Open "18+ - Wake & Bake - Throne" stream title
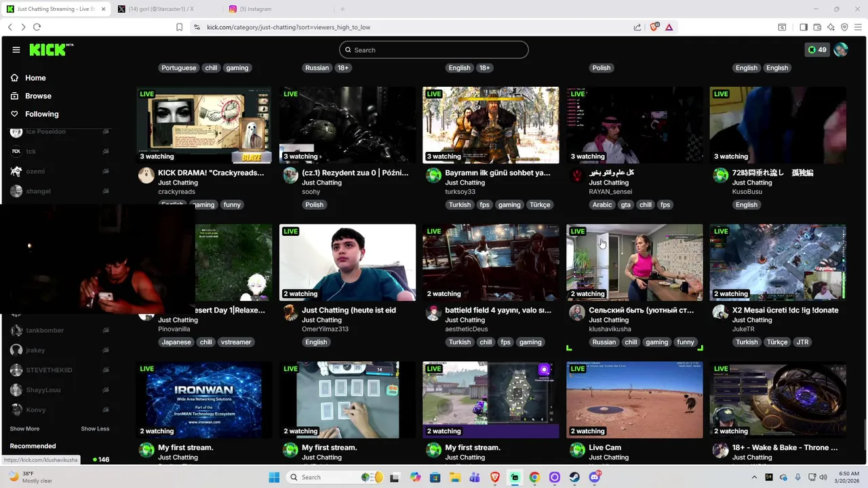The image size is (868, 488). point(785,448)
